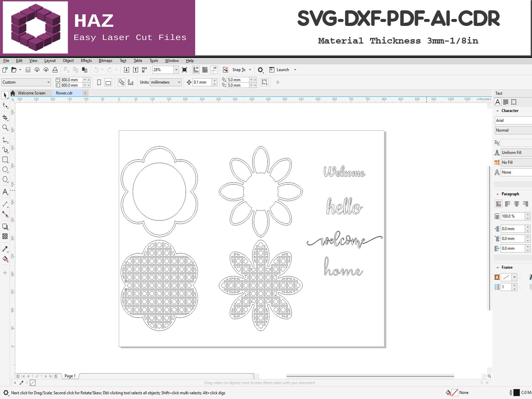Open the Units millimeters dropdown
The width and height of the screenshot is (532, 399).
click(179, 82)
